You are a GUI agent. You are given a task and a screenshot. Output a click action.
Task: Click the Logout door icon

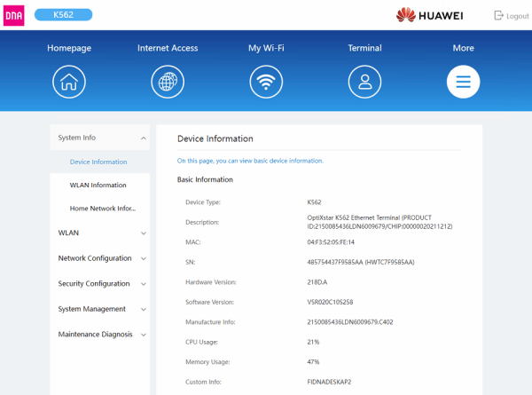tap(498, 16)
